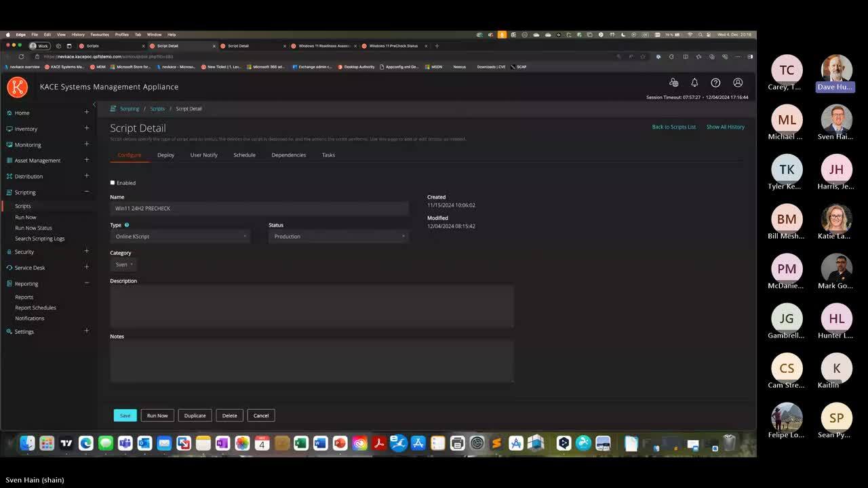
Task: Switch to the Tasks tab
Action: (328, 155)
